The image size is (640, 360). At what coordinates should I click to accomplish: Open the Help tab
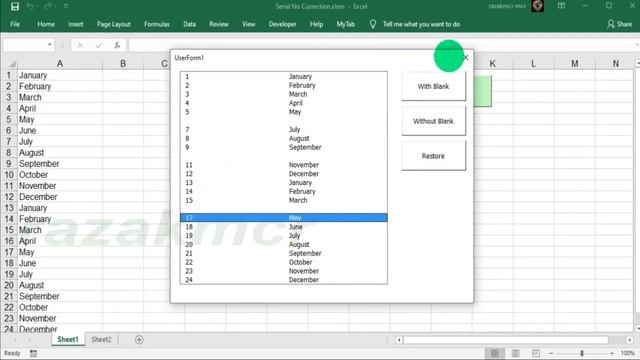(316, 24)
